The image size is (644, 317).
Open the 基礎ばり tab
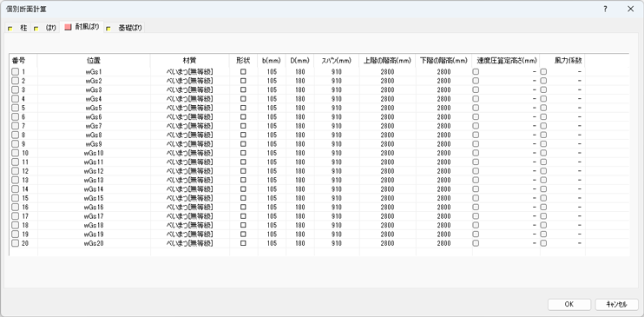tap(124, 28)
